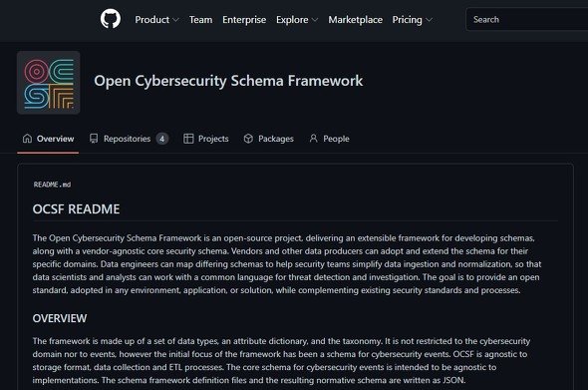The image size is (588, 390).
Task: Switch to the People tab
Action: coord(329,139)
